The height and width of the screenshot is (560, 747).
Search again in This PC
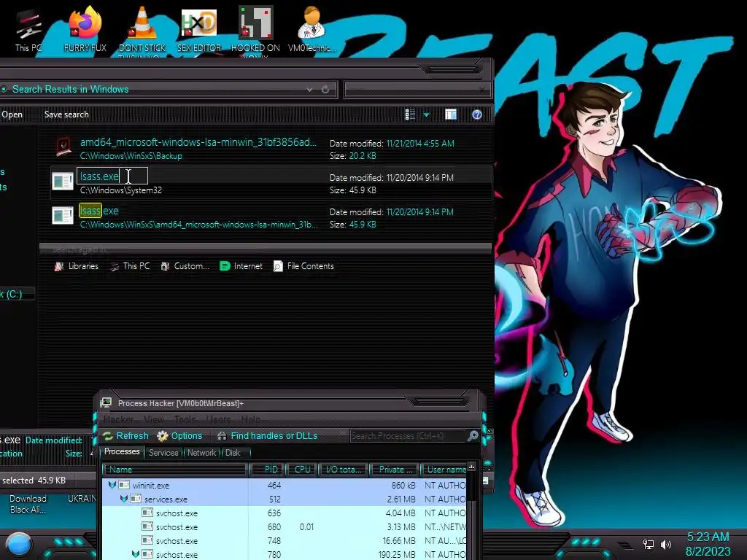coord(130,266)
